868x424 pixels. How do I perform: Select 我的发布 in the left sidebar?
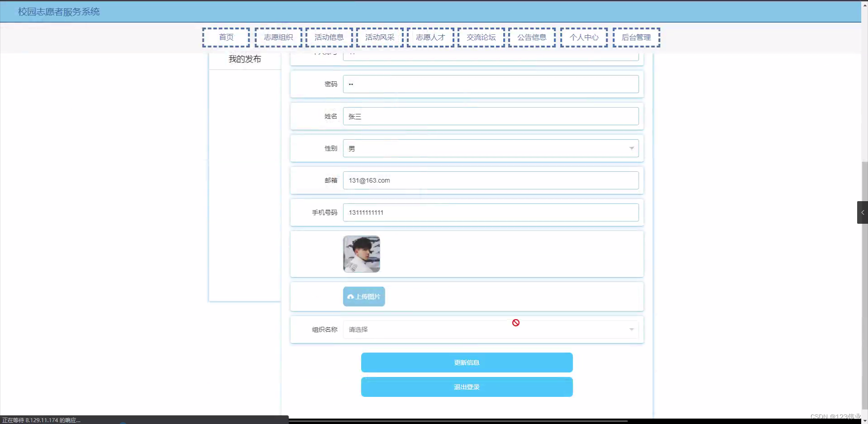tap(245, 59)
